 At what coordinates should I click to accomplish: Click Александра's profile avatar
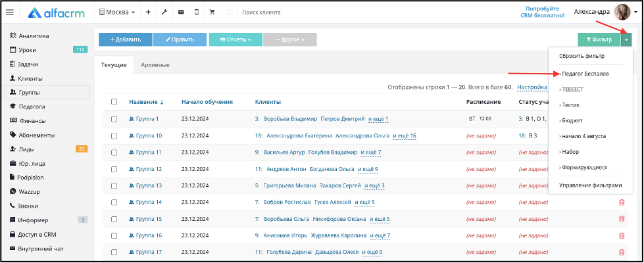622,12
